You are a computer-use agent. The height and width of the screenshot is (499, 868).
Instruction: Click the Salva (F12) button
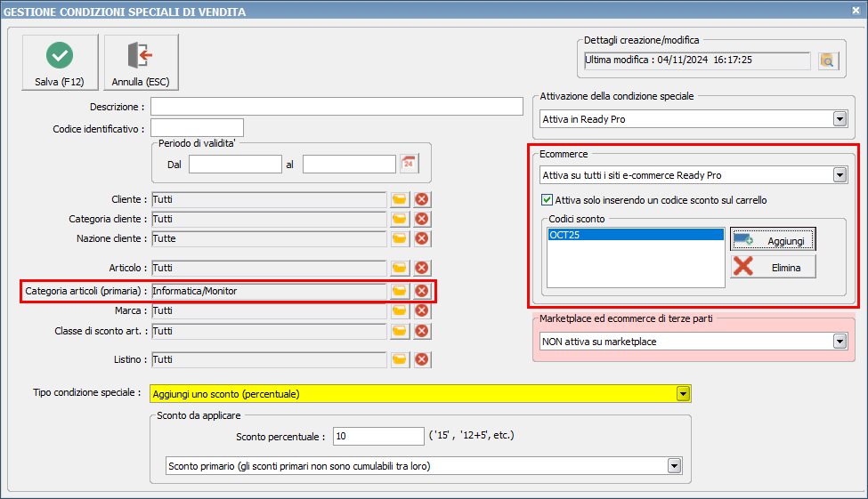(60, 62)
